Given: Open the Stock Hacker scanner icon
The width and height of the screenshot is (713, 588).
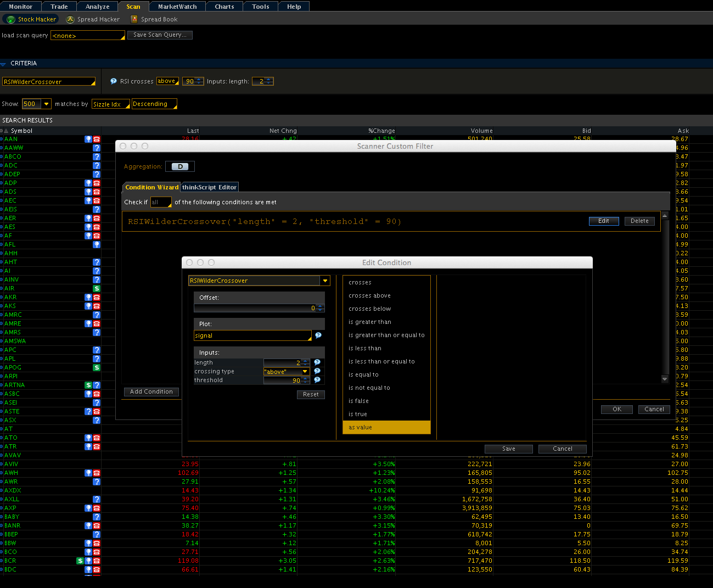Looking at the screenshot, I should 10,19.
